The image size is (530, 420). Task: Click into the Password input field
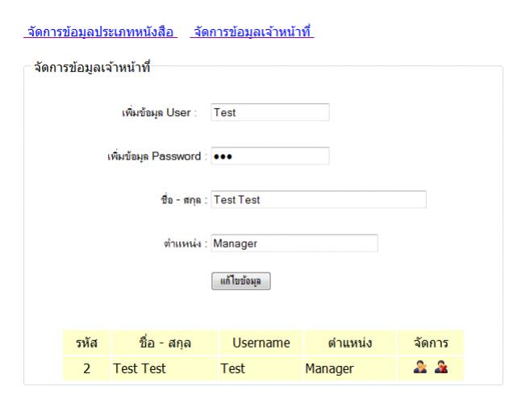point(269,156)
